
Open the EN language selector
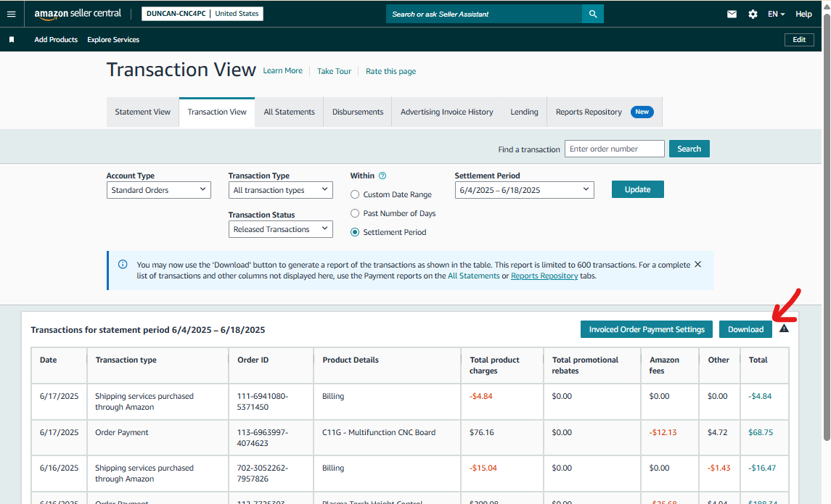click(776, 15)
